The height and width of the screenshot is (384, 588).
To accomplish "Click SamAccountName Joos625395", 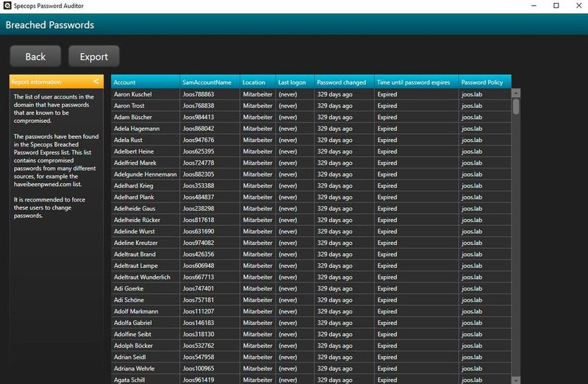I will coord(198,152).
